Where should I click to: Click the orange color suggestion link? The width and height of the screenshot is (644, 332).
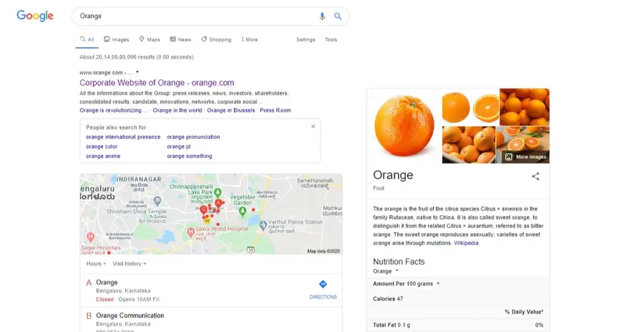click(x=102, y=146)
